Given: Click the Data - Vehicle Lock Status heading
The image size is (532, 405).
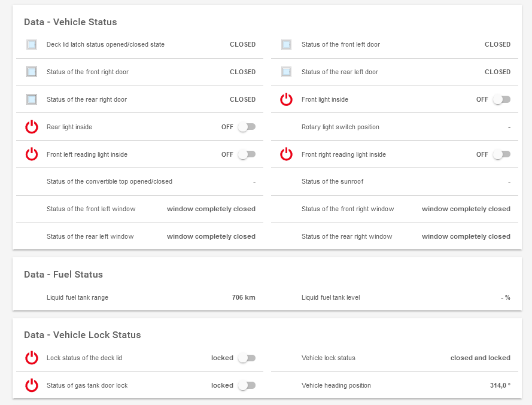Looking at the screenshot, I should click(83, 335).
